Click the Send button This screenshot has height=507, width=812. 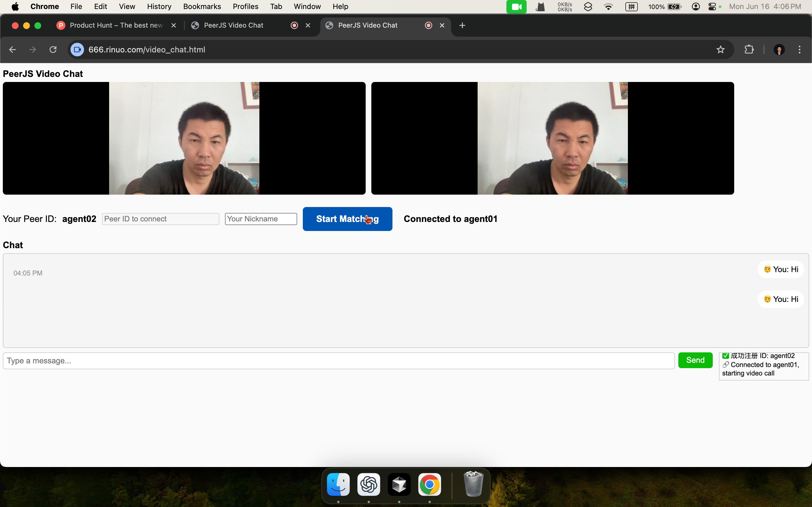point(695,360)
